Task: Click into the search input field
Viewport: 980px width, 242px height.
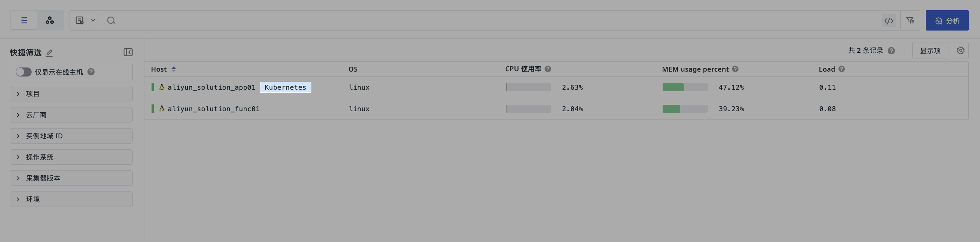Action: (495, 20)
